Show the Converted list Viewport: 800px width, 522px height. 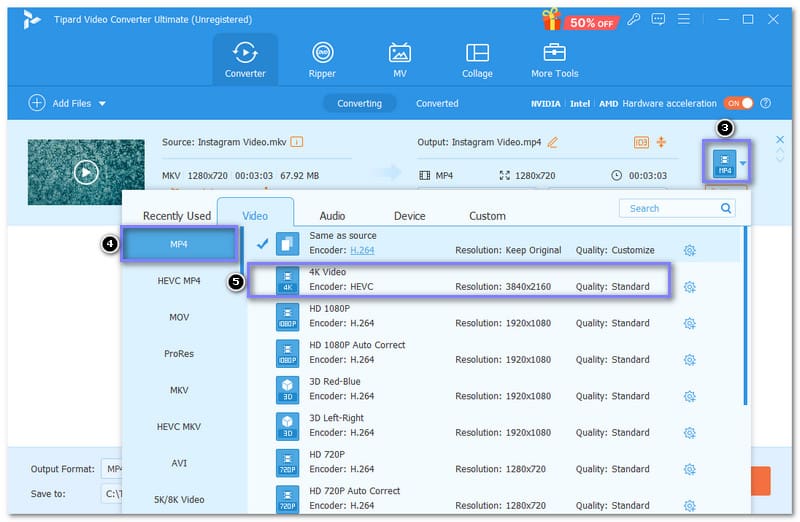tap(437, 103)
